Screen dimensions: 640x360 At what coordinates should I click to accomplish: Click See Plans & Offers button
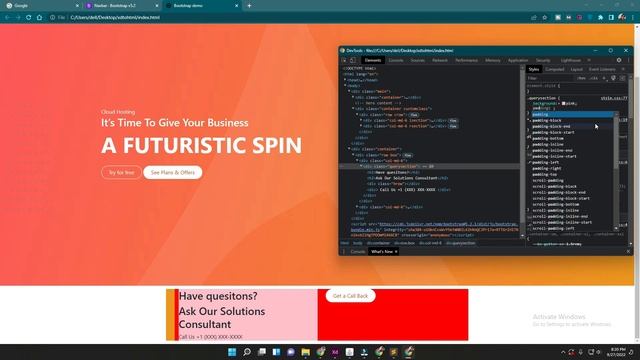[173, 173]
